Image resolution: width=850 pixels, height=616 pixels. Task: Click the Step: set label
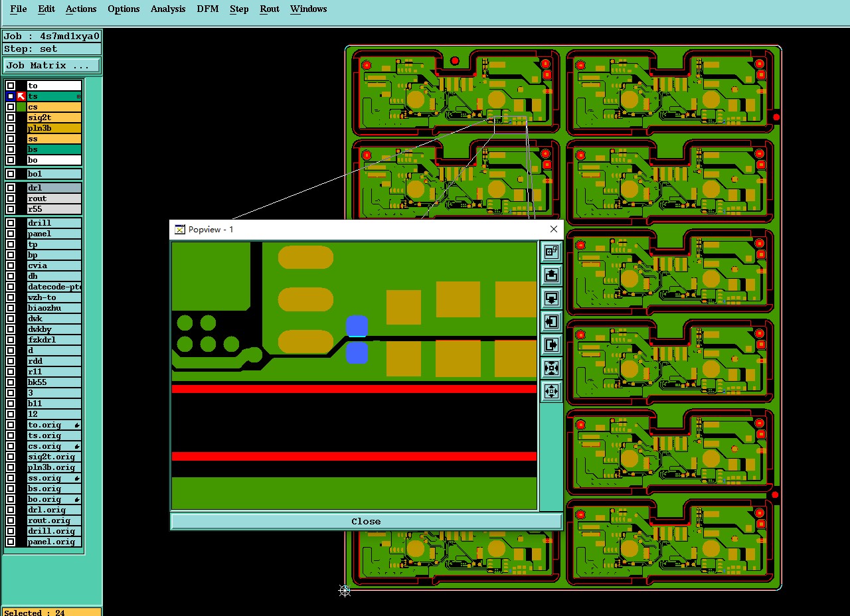tap(52, 49)
